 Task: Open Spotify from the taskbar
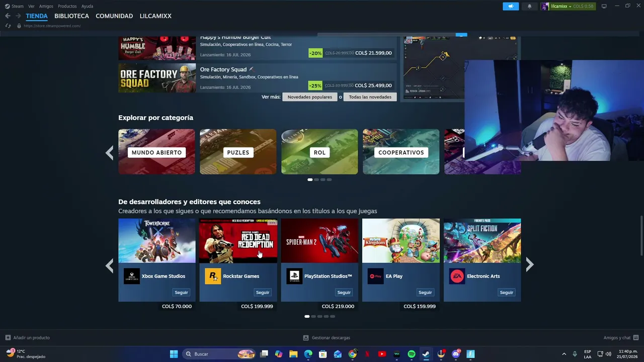pyautogui.click(x=412, y=354)
